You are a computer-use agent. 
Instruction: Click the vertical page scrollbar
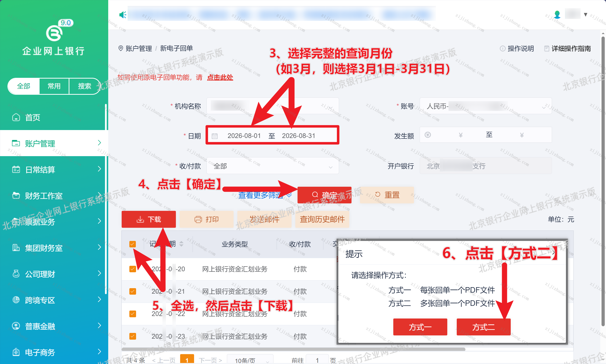tap(603, 182)
